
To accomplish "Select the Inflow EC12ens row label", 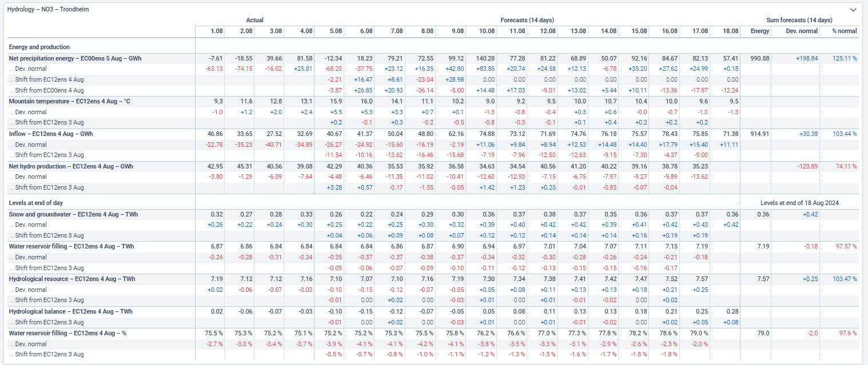I will pos(51,134).
